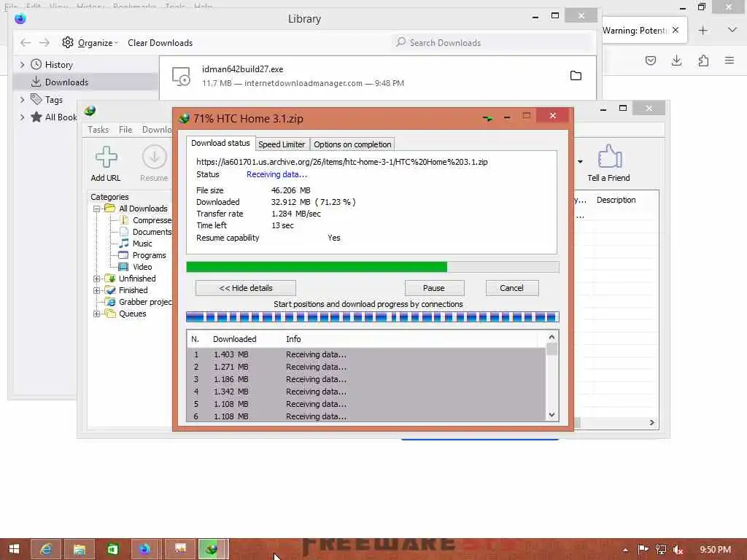The height and width of the screenshot is (560, 747).
Task: Click the Organize gear icon in Library
Action: [x=68, y=42]
